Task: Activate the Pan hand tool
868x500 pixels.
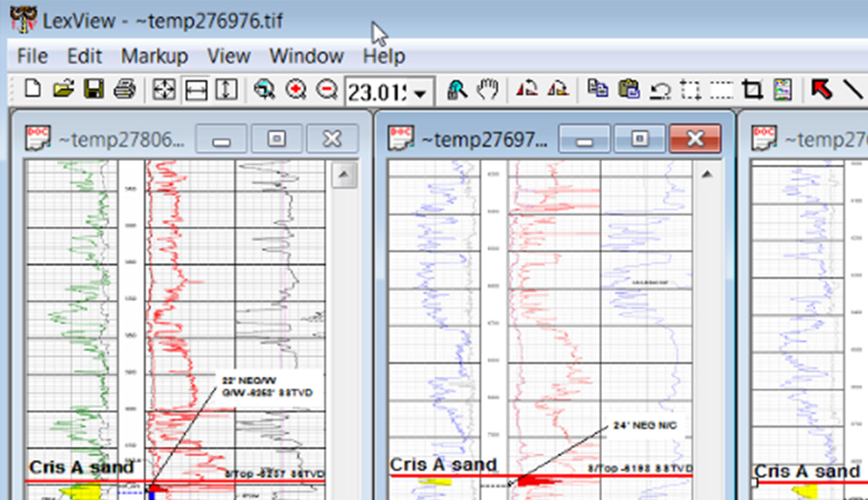Action: 487,90
